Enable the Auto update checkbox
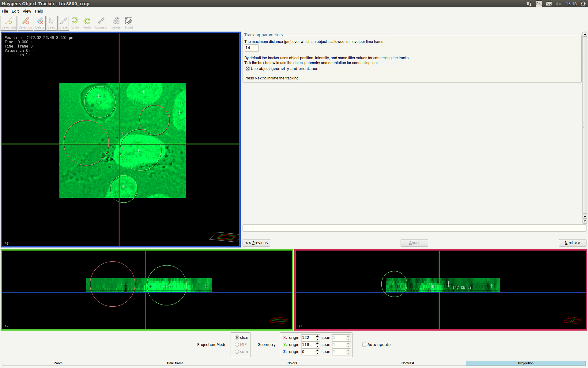Screen dimensions: 588x368 (x=364, y=345)
